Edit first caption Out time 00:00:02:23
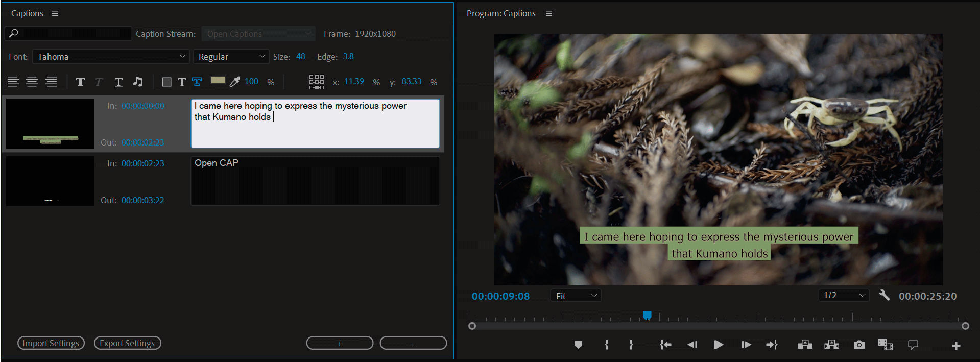The width and height of the screenshot is (980, 362). tap(143, 142)
